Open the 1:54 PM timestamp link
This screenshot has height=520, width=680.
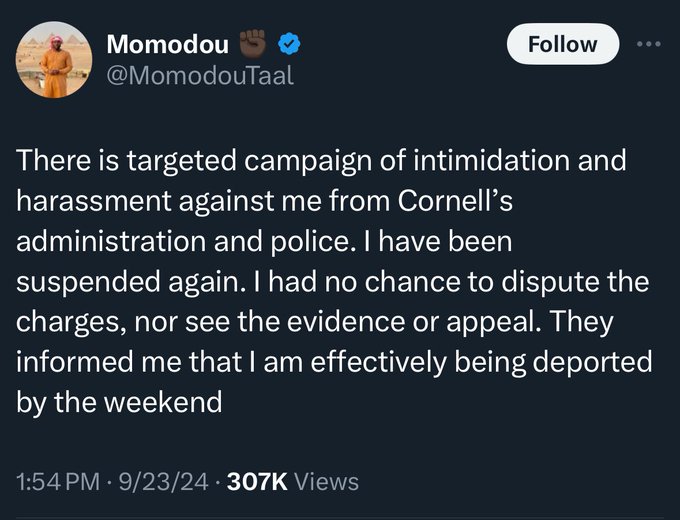58,482
